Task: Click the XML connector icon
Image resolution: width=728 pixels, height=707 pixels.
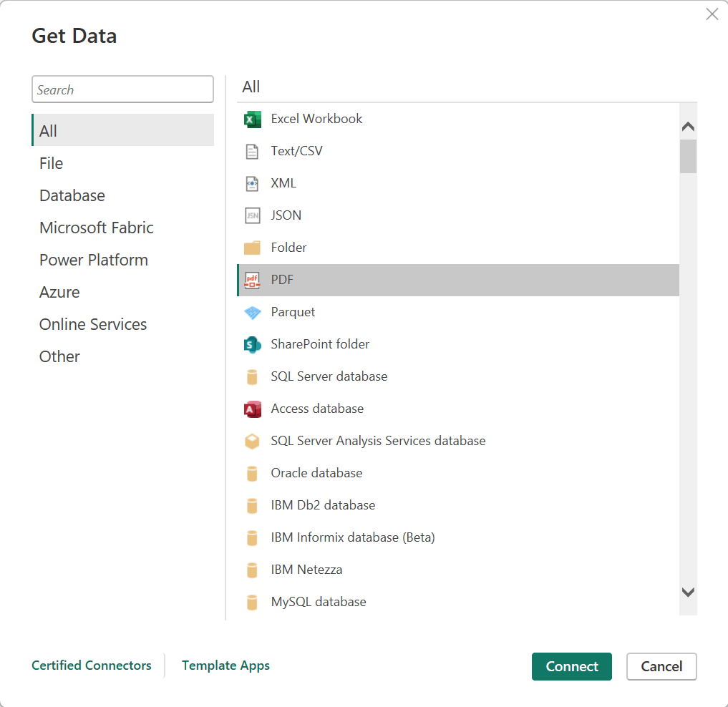Action: click(x=253, y=183)
